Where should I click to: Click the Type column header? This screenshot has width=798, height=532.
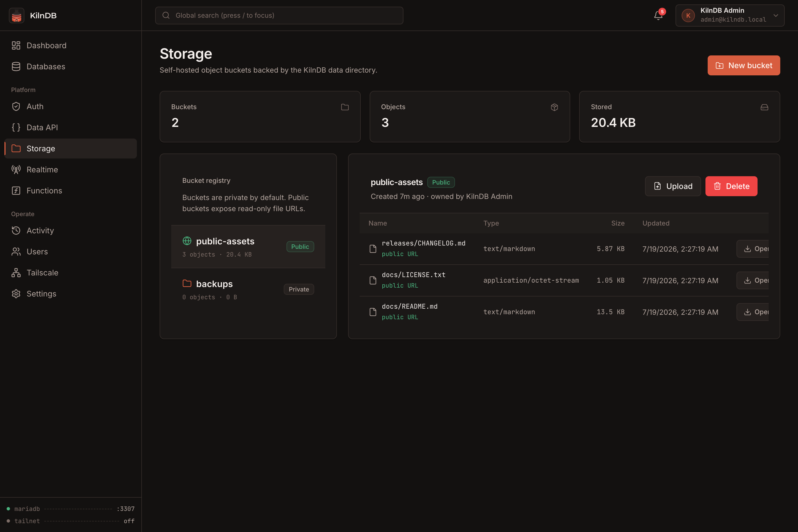(x=491, y=223)
